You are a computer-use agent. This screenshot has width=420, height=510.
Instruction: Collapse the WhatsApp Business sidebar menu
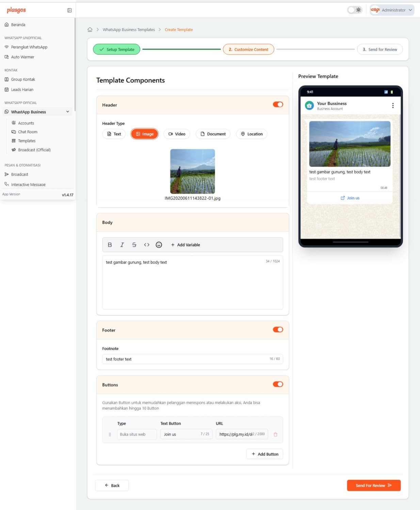(x=67, y=111)
